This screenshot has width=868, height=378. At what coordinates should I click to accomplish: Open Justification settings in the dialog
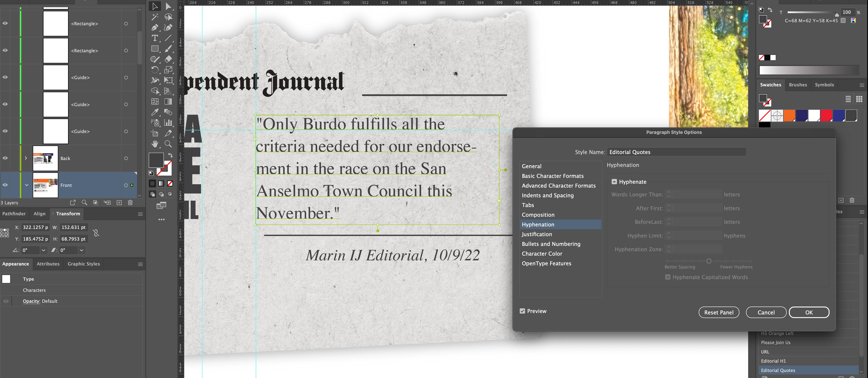537,234
